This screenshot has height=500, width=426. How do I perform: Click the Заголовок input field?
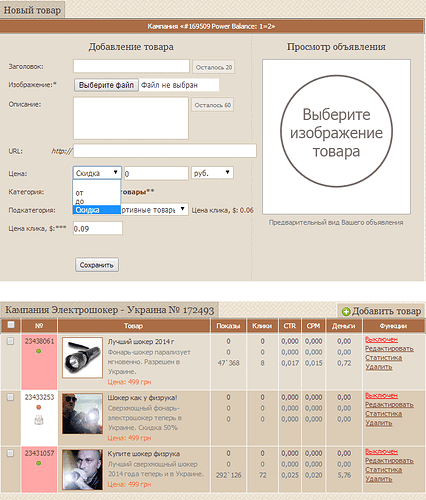131,66
